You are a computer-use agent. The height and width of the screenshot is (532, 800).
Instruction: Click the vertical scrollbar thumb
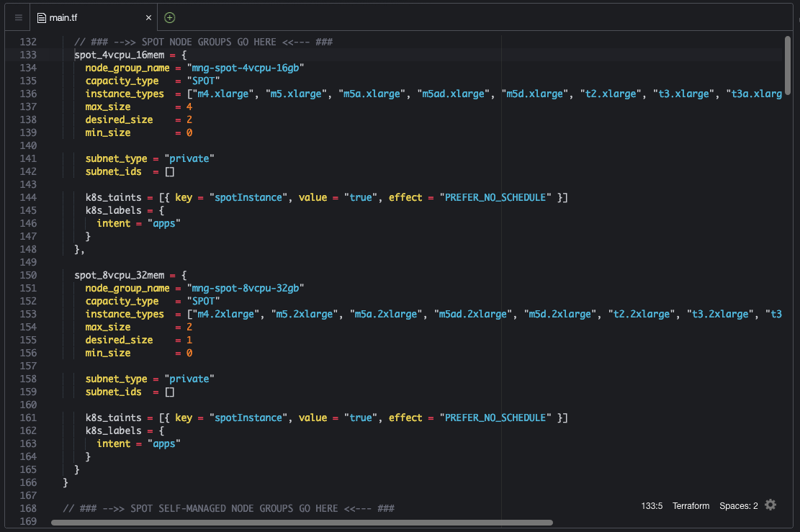tap(787, 66)
